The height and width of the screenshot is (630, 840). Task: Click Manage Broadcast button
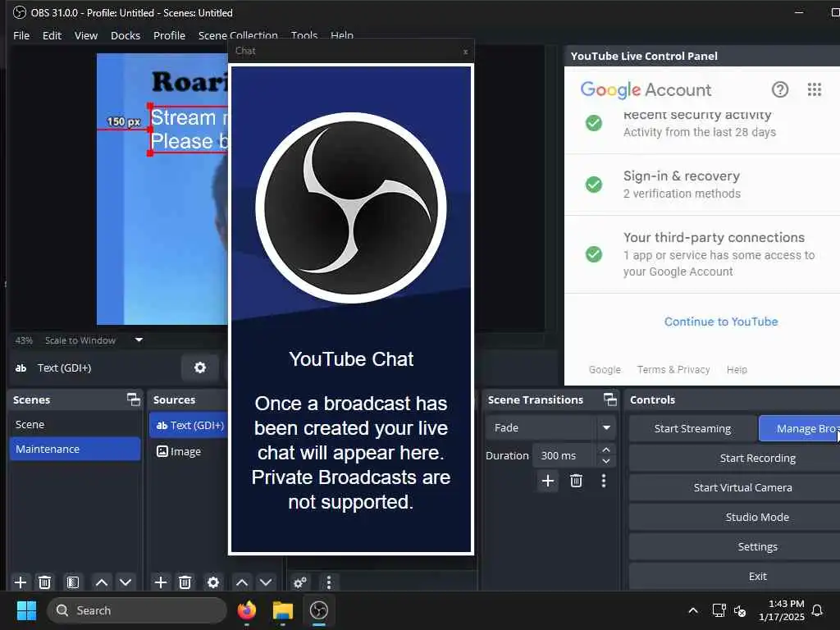click(x=799, y=428)
